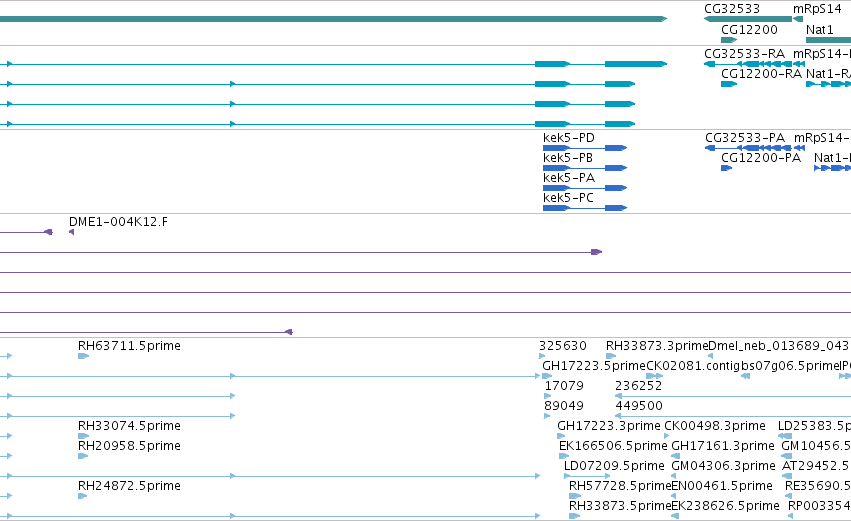Open the CG32533-RA transcript label

click(x=744, y=54)
